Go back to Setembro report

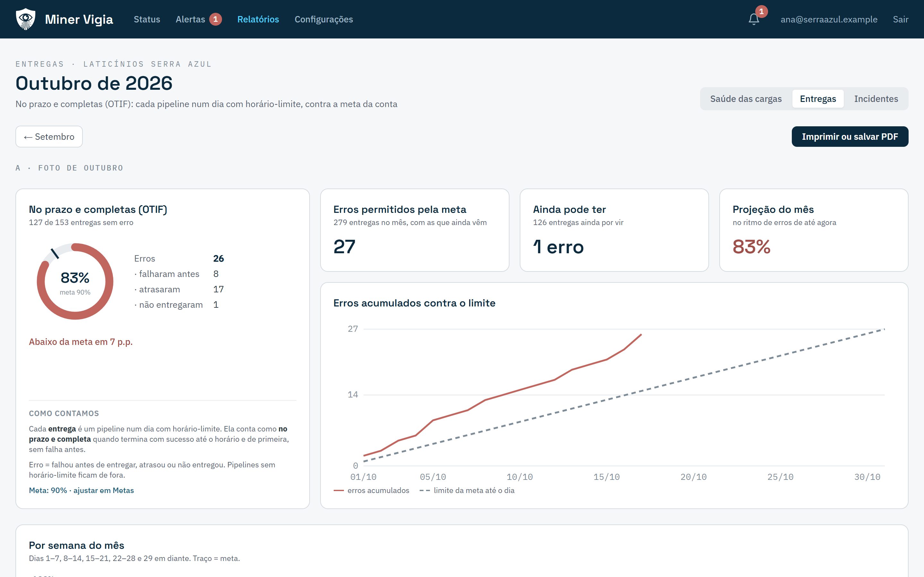click(x=49, y=137)
